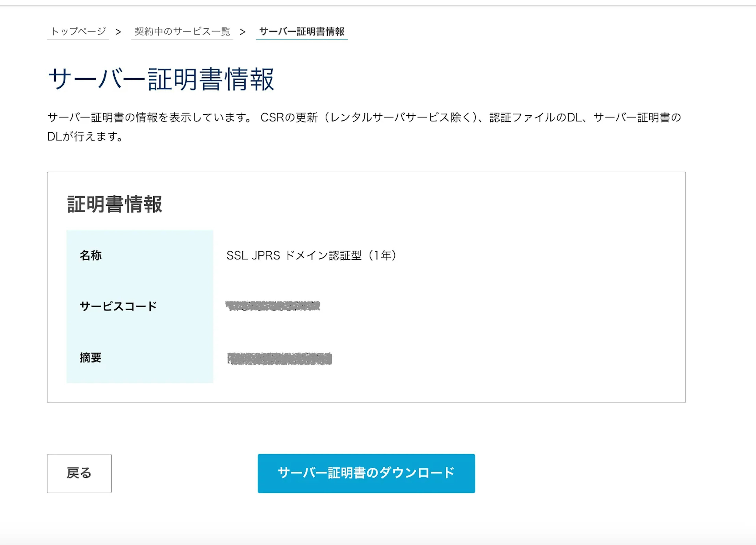Select the 名称 row label
756x545 pixels.
90,255
